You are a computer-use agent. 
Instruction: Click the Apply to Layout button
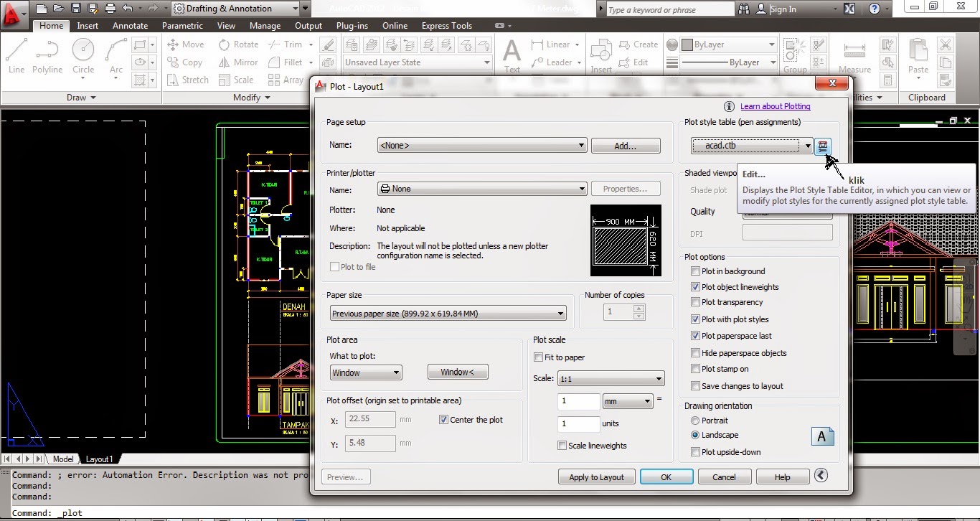click(x=596, y=476)
